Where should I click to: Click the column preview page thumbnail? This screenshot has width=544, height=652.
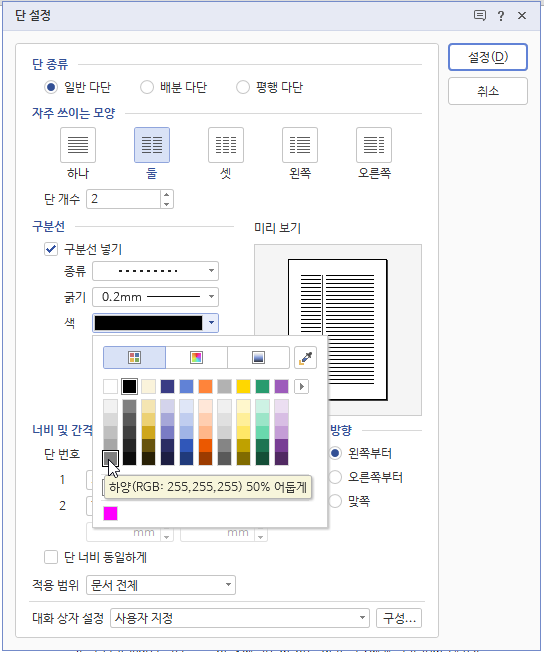(x=337, y=329)
